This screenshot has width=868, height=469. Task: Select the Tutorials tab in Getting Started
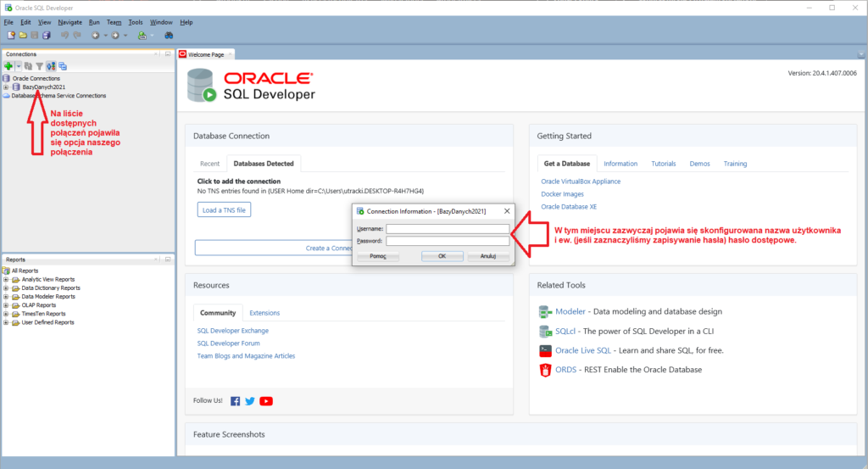point(663,164)
